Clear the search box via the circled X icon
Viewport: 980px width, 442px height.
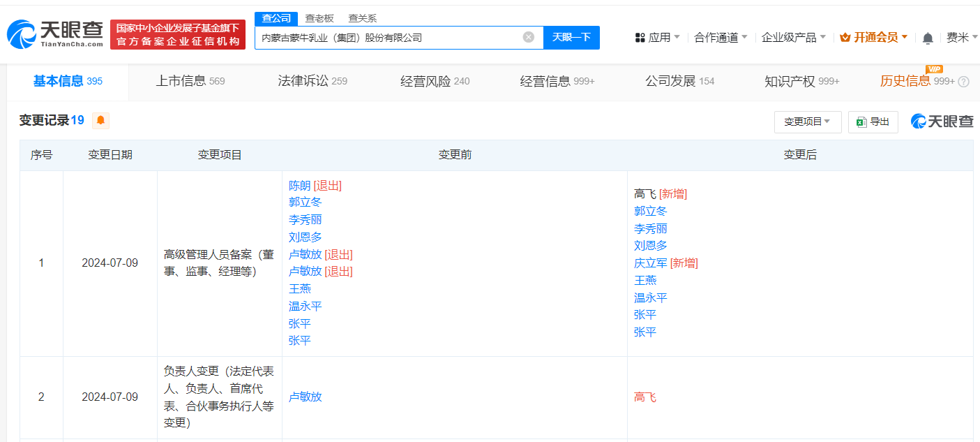coord(528,37)
